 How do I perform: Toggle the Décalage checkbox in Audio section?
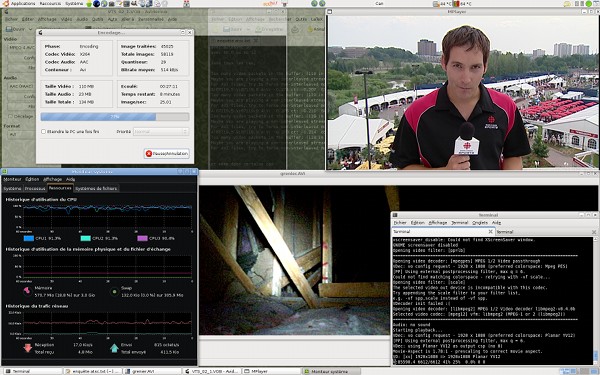coord(10,116)
